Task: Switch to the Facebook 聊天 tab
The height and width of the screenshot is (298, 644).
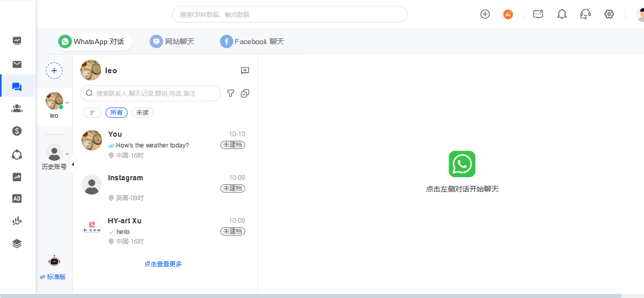Action: (x=252, y=41)
